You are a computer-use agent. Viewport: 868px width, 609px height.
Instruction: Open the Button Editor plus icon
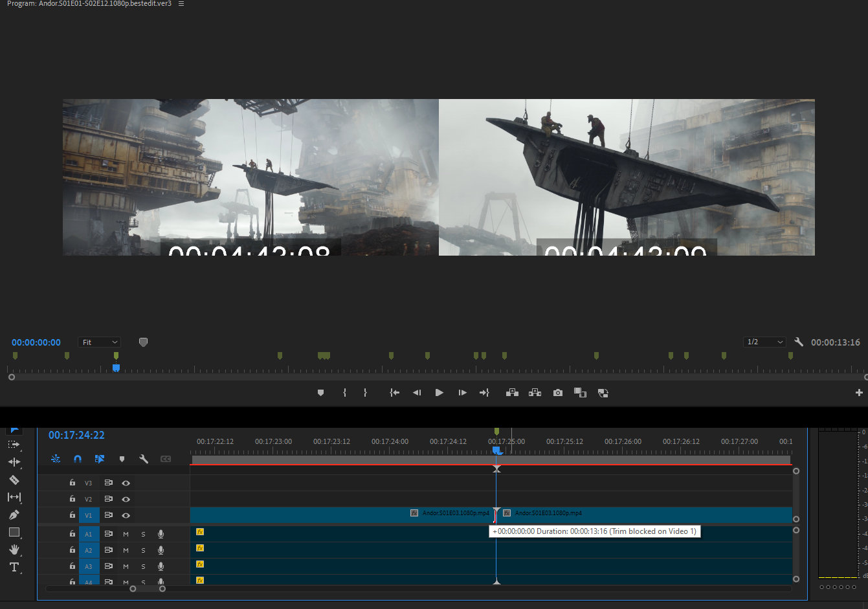pyautogui.click(x=859, y=393)
